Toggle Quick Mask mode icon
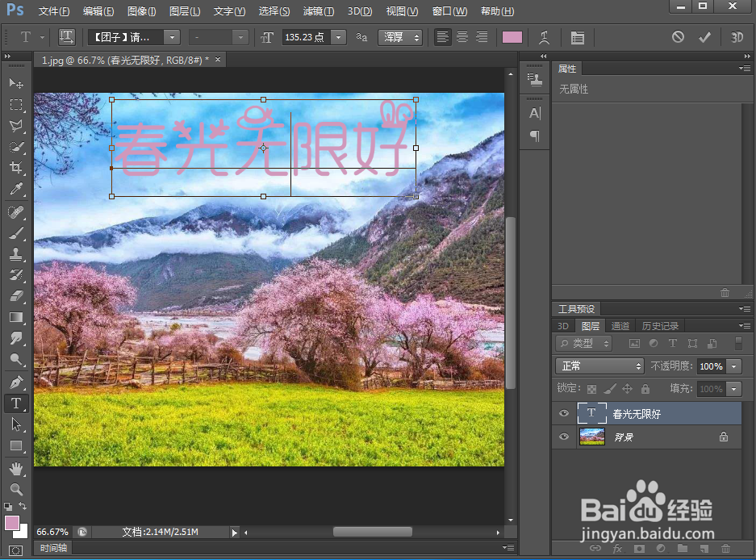756x560 pixels. tap(15, 550)
